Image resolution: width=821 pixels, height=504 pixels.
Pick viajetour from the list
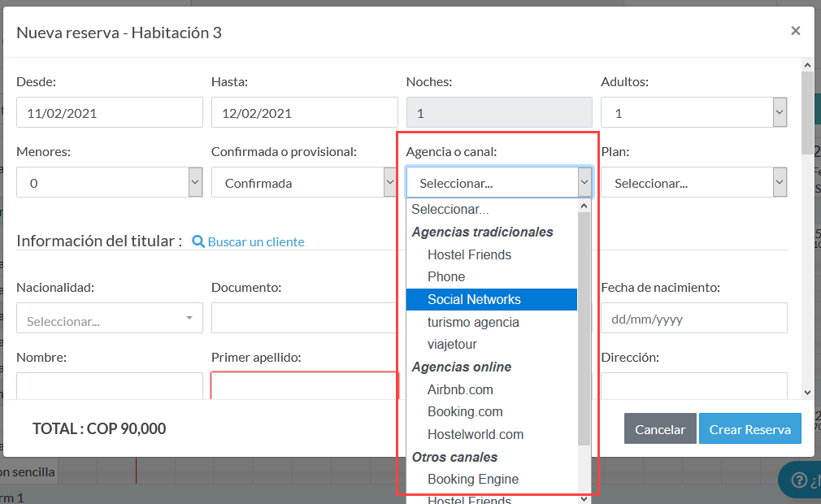pyautogui.click(x=492, y=345)
